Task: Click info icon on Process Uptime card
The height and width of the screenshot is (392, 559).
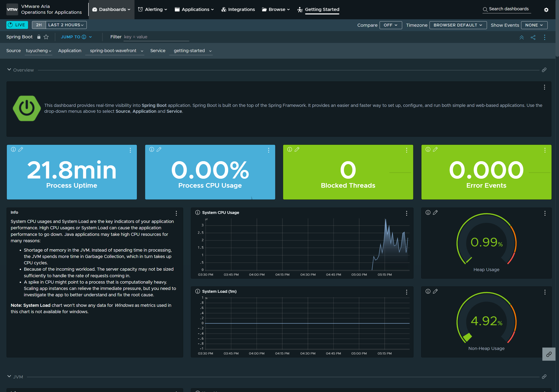Action: click(x=13, y=149)
